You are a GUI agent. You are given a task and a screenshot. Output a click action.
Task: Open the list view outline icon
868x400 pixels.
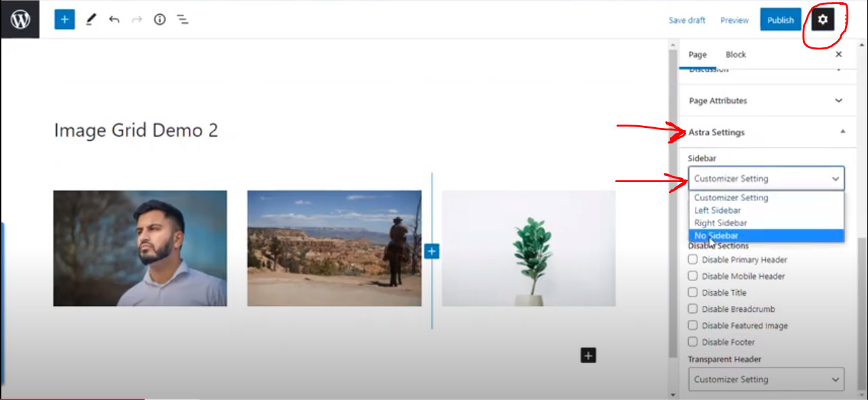tap(183, 20)
